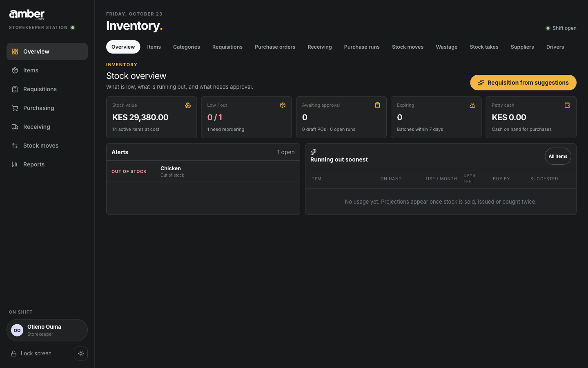The width and height of the screenshot is (588, 368).
Task: Toggle light/dark theme sun icon
Action: coord(81,354)
